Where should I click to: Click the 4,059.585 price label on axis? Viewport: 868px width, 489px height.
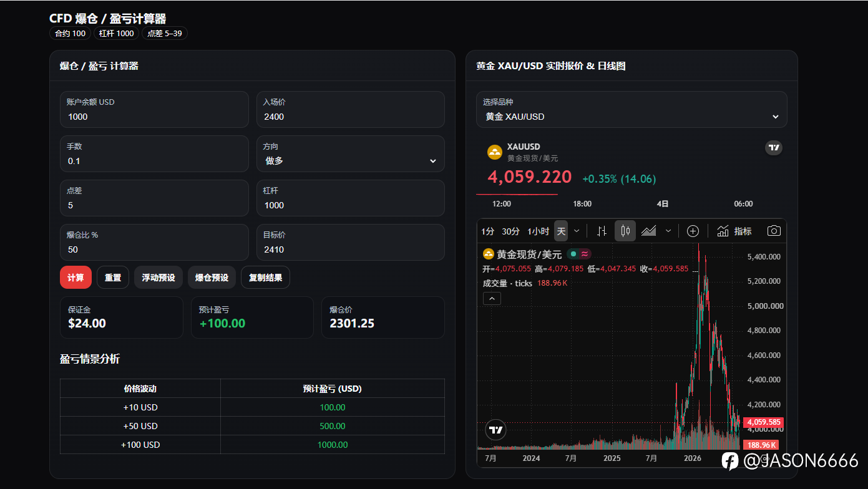pyautogui.click(x=763, y=422)
